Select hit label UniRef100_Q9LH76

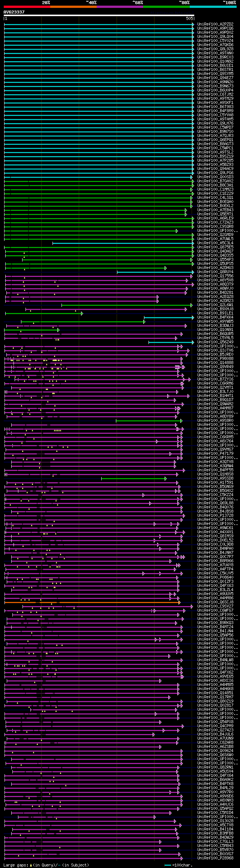[215, 123]
